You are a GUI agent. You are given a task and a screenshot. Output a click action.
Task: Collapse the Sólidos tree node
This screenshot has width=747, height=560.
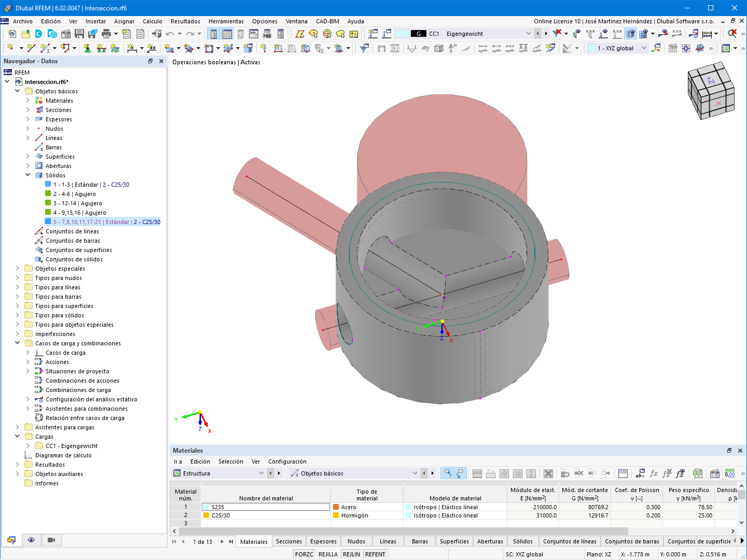pyautogui.click(x=28, y=175)
